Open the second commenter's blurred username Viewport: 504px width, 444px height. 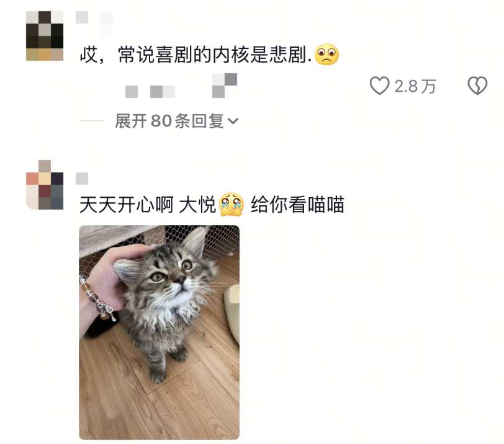click(x=82, y=179)
